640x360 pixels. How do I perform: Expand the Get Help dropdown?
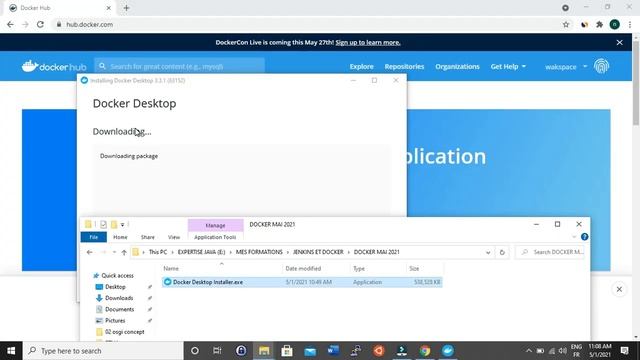click(x=508, y=67)
